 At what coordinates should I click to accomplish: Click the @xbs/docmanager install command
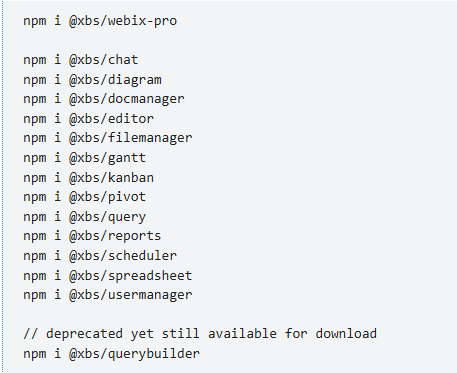104,99
